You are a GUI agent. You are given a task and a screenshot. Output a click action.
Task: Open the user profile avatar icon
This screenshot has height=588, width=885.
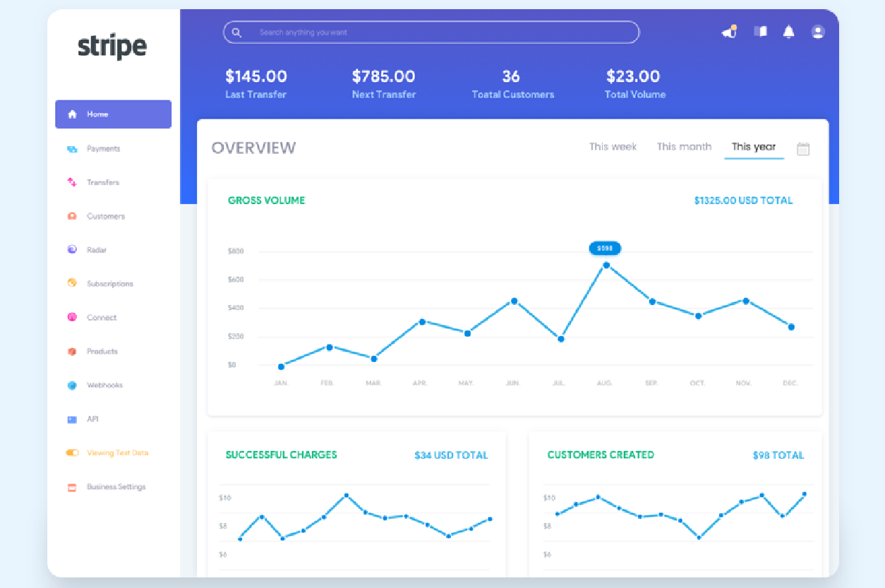click(818, 32)
